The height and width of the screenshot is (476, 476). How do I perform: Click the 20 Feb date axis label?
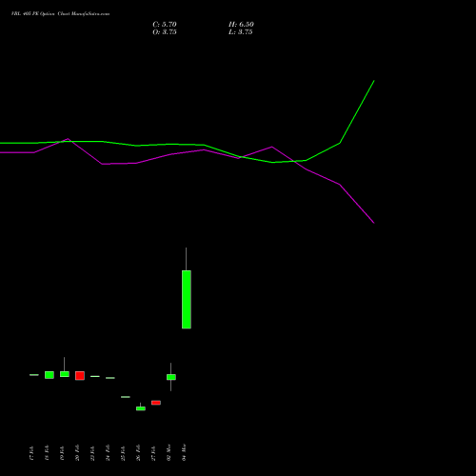[77, 453]
